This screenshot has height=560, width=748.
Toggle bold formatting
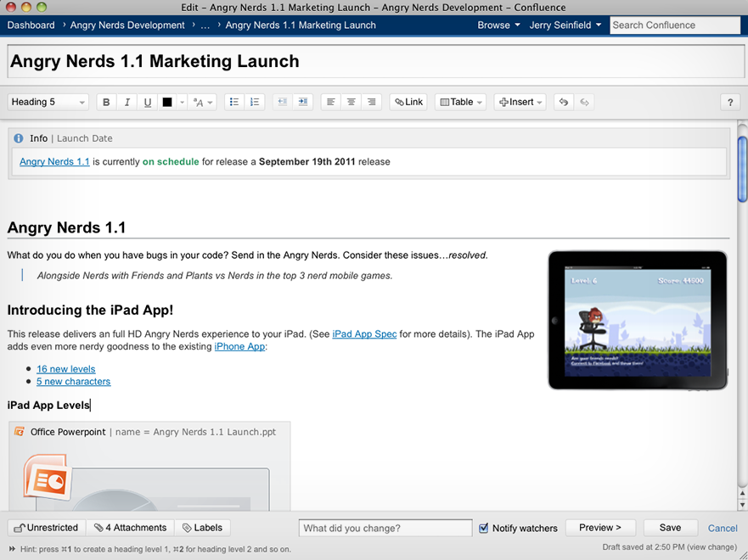pyautogui.click(x=106, y=102)
